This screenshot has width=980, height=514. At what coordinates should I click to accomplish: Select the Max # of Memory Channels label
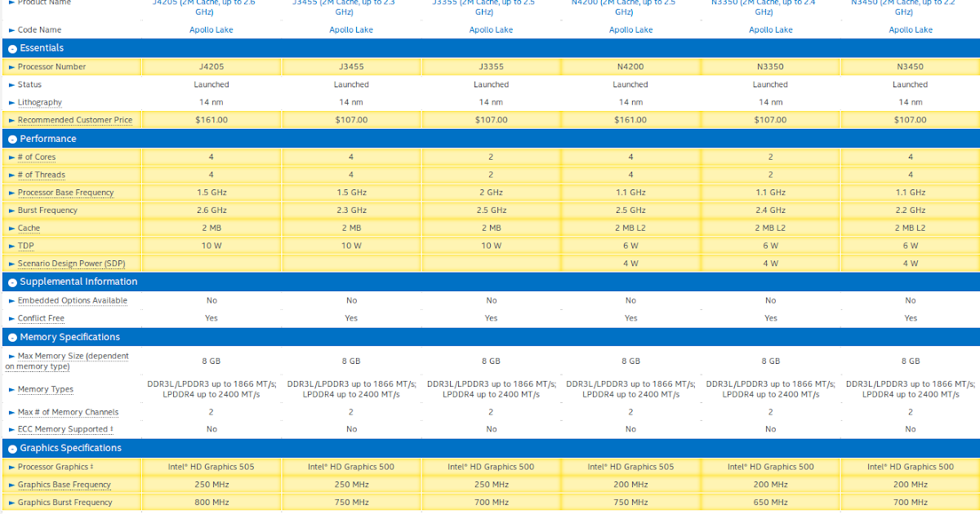coord(68,413)
